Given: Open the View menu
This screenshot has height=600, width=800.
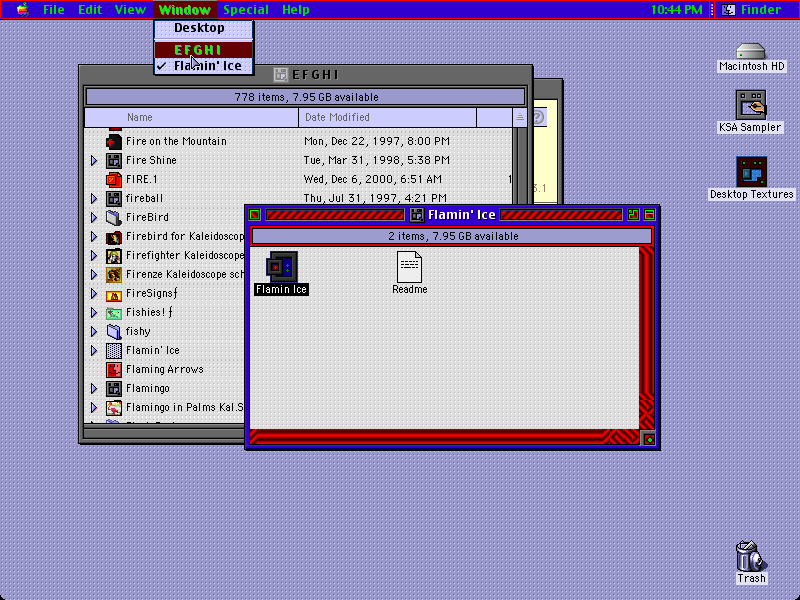Looking at the screenshot, I should click(x=130, y=9).
